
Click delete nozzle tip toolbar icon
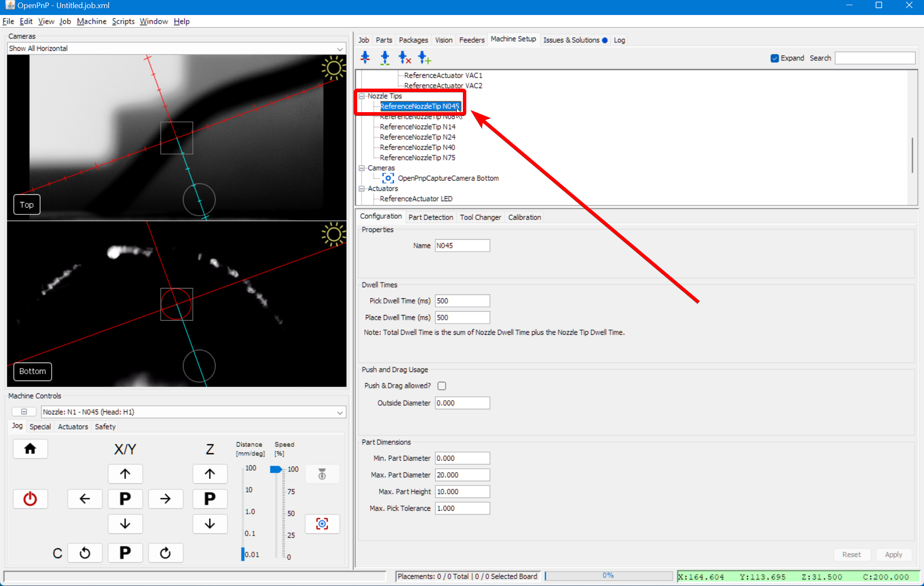[404, 57]
